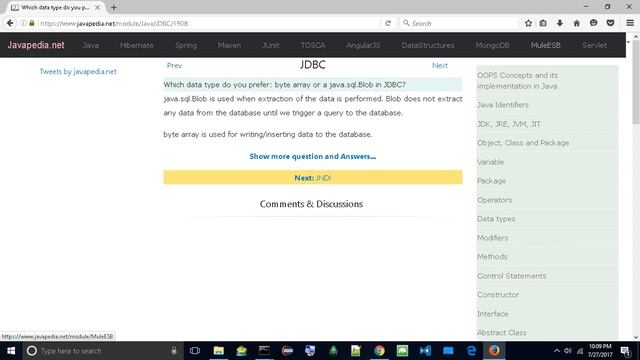The image size is (640, 360).
Task: Click the Next: JNDI yellow bar
Action: coord(313,178)
